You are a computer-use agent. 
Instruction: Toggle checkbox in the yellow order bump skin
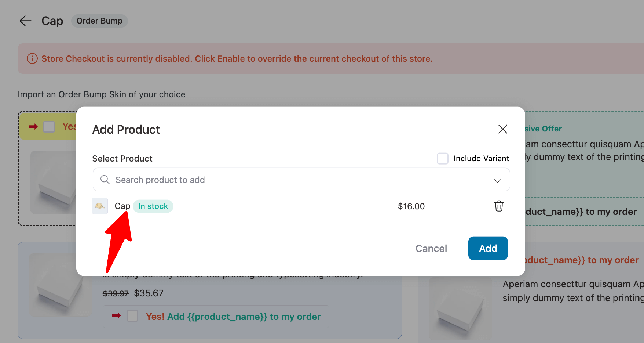tap(49, 127)
